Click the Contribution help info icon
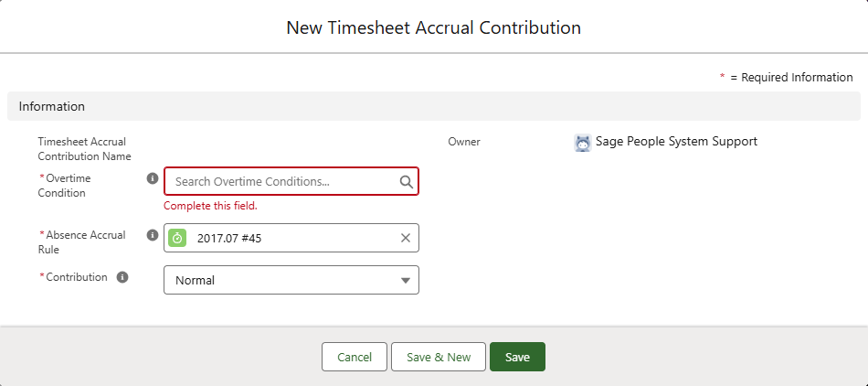Screen dimensions: 868x386 (x=122, y=277)
